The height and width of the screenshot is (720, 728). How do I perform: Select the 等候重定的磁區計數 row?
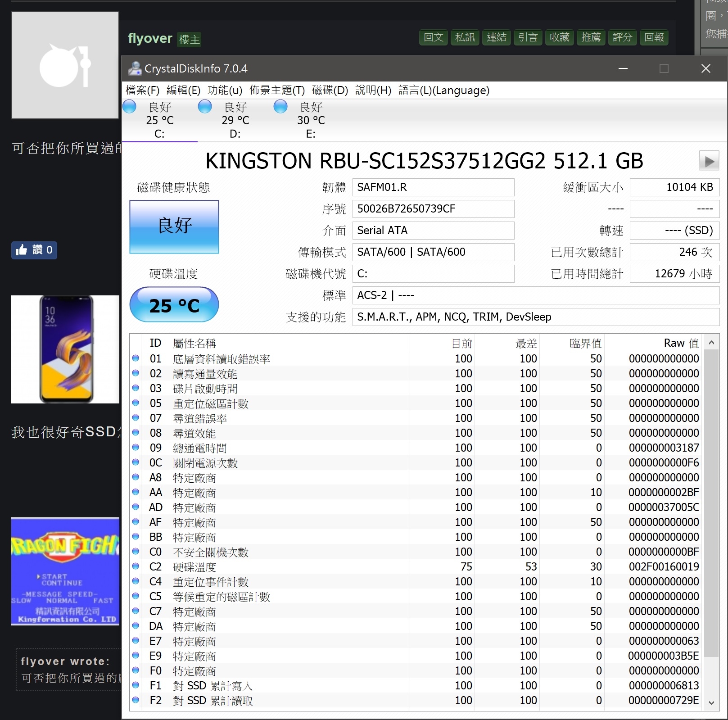click(x=416, y=597)
